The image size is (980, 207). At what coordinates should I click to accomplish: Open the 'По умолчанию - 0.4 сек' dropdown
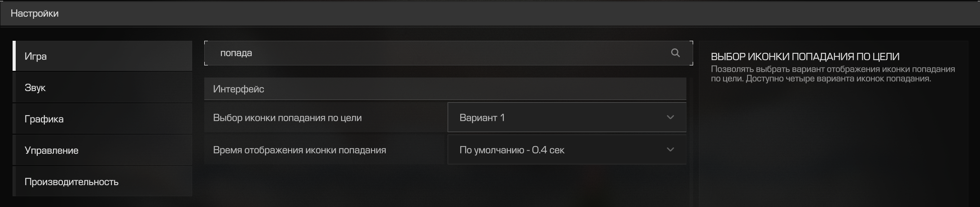point(567,150)
